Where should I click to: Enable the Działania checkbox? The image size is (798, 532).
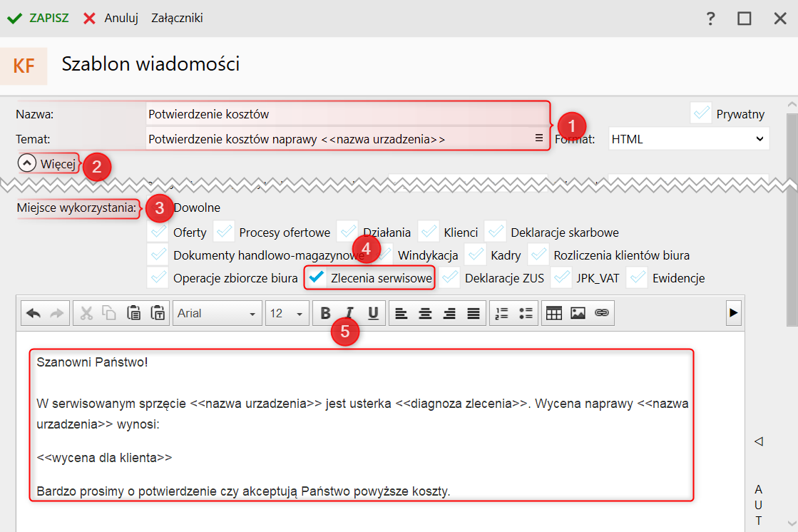point(347,232)
